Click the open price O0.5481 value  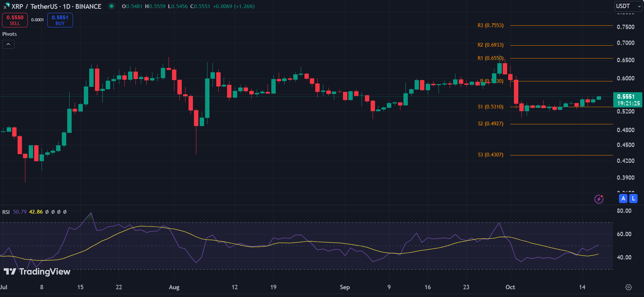[132, 6]
